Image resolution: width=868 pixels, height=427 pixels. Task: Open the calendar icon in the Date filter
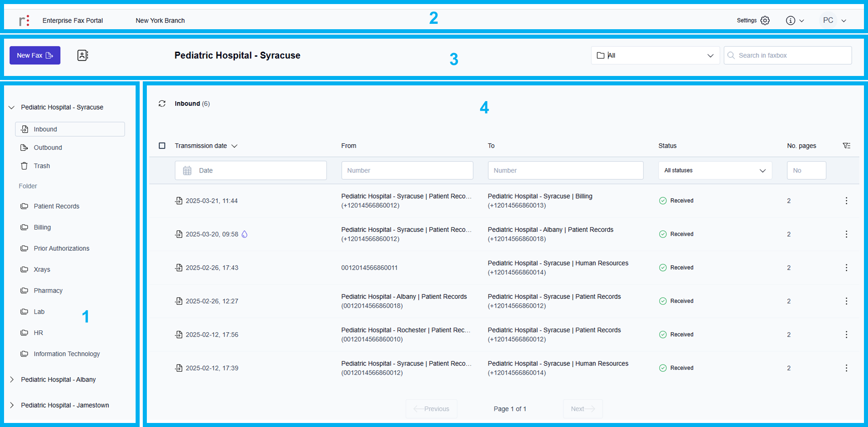[x=187, y=170]
